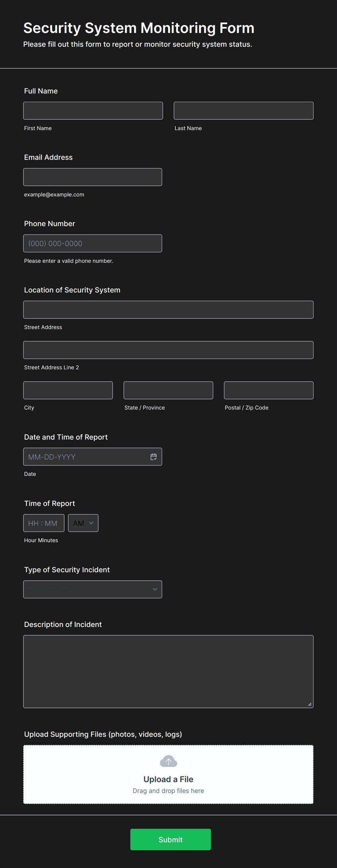Click the City input box

click(68, 390)
